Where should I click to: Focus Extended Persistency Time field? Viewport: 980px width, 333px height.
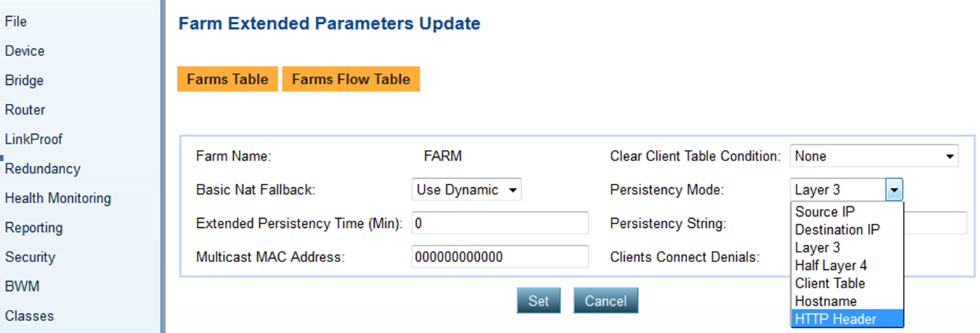click(499, 224)
